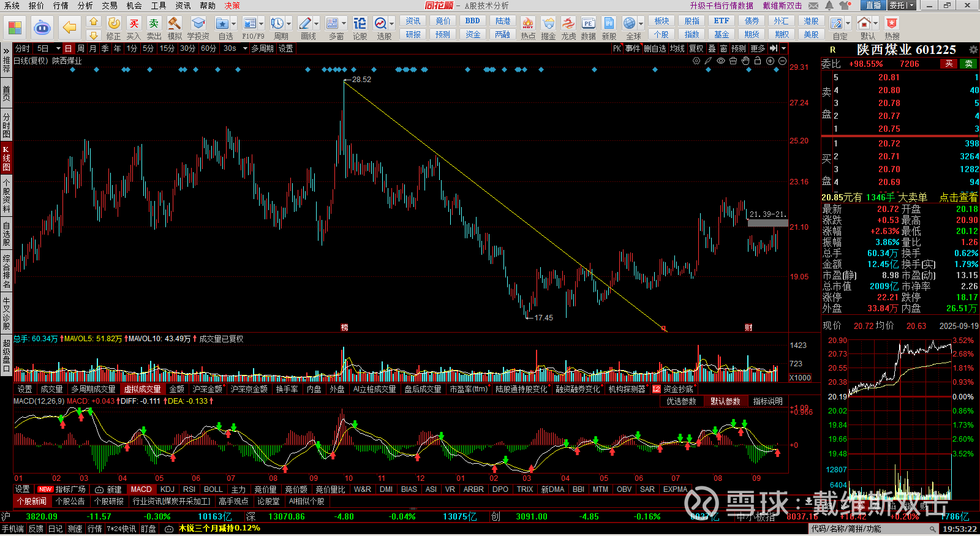Go back with the yellow left arrow

point(70,28)
